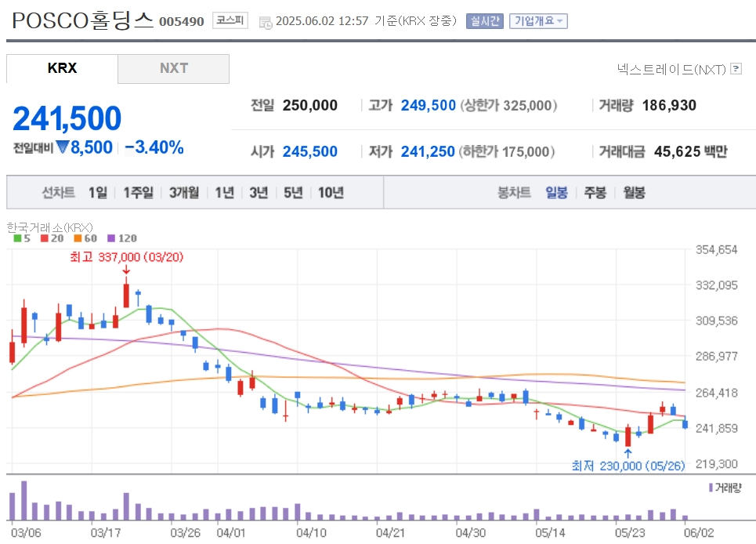Click the 실시간 real-time badge
Viewport: 756px width, 544px height.
(x=485, y=20)
